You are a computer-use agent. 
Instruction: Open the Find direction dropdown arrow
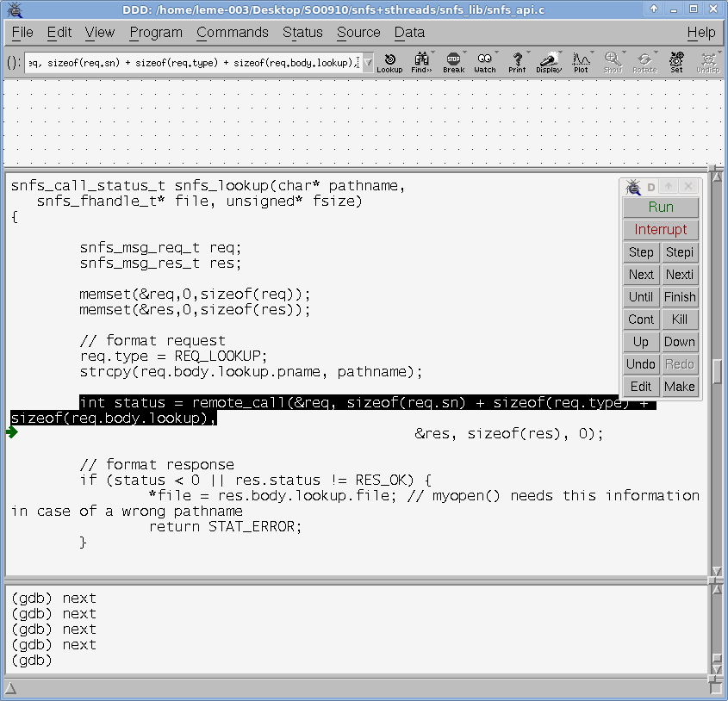point(432,53)
